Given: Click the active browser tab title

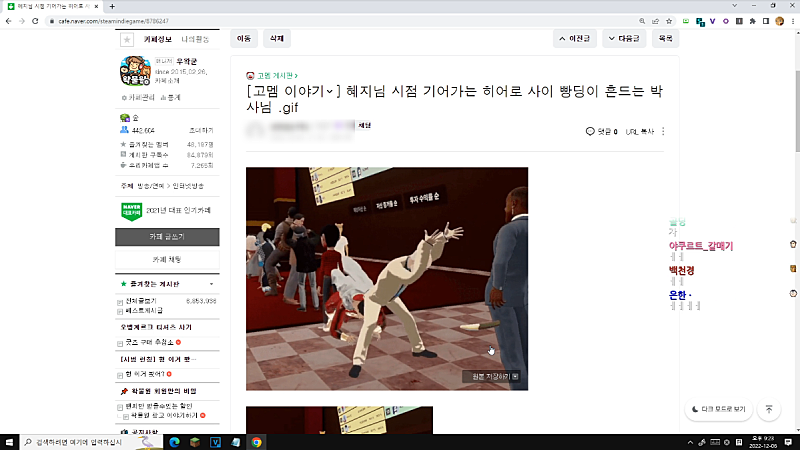Looking at the screenshot, I should pyautogui.click(x=54, y=6).
